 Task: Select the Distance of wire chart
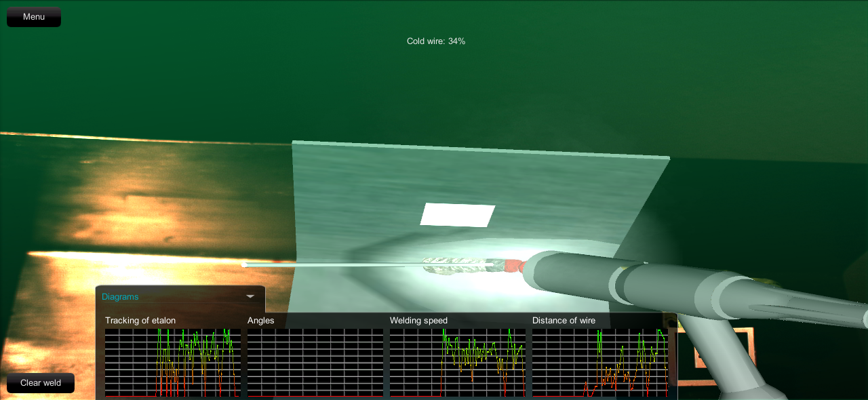coord(600,363)
